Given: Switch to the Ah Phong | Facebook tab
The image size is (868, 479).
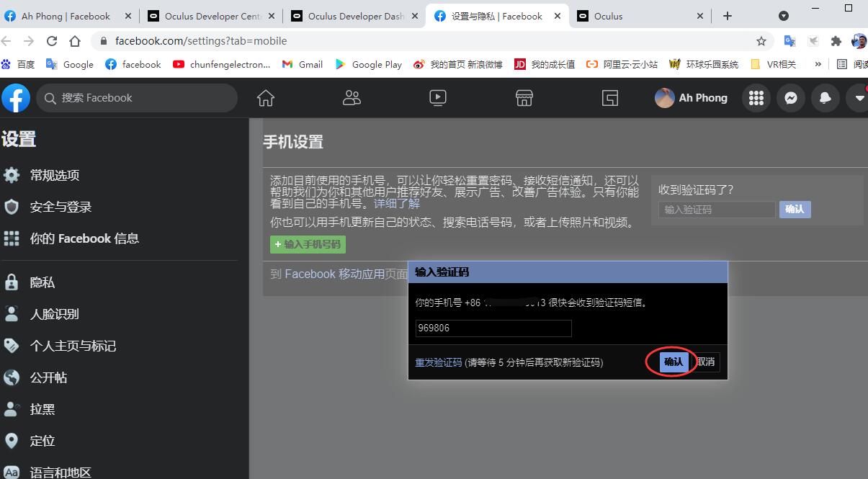Looking at the screenshot, I should 65,16.
